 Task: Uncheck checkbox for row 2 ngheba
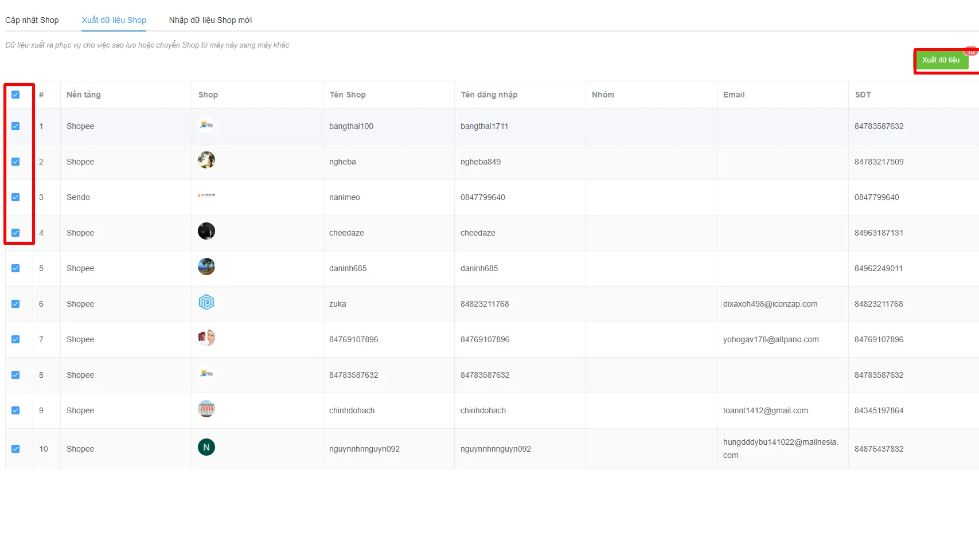[x=15, y=162]
